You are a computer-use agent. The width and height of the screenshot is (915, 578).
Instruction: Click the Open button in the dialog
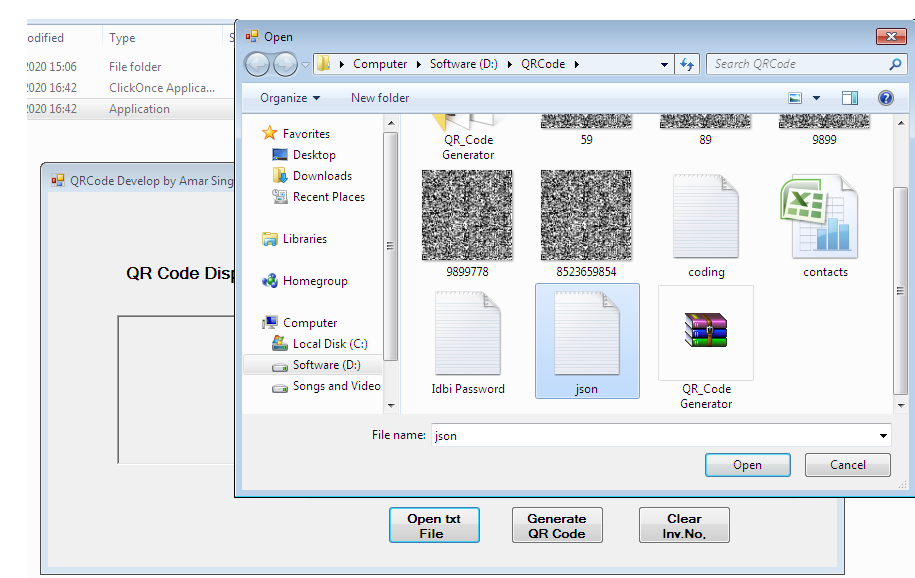click(748, 465)
